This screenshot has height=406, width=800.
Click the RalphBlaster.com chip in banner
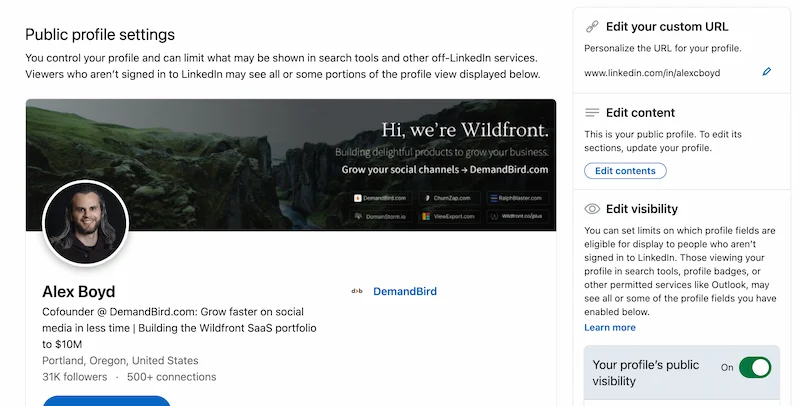[516, 198]
